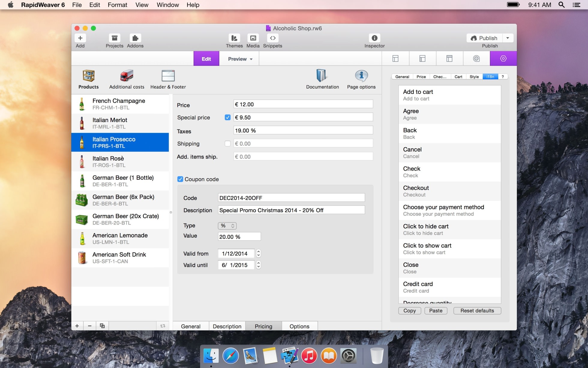Open the Projects toolbar icon
The height and width of the screenshot is (368, 588).
(114, 38)
